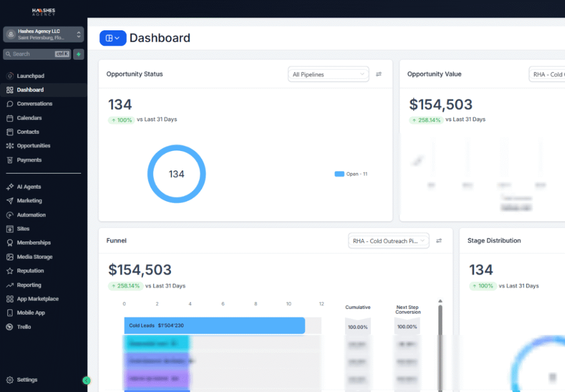Viewport: 565px width, 392px height.
Task: Open Funnel RHA Cold Outreach pipeline dropdown
Action: point(388,241)
